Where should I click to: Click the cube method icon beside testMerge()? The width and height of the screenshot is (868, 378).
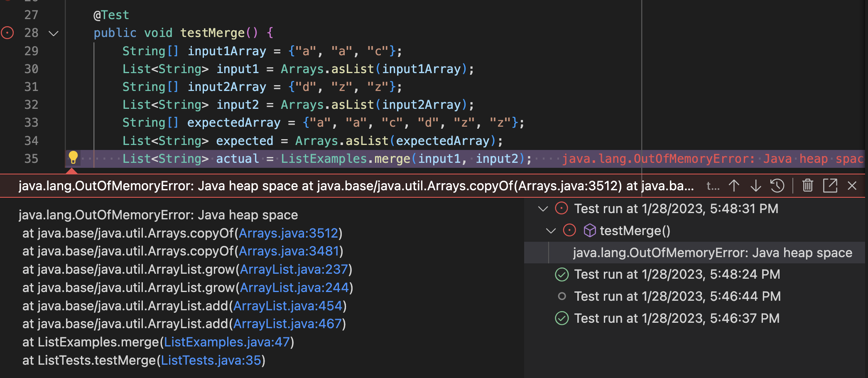click(x=590, y=231)
